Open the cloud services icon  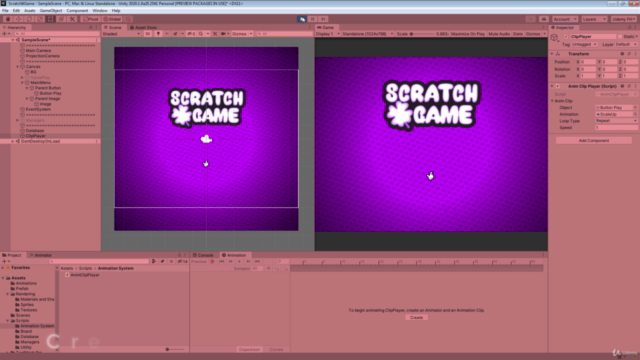pos(544,19)
